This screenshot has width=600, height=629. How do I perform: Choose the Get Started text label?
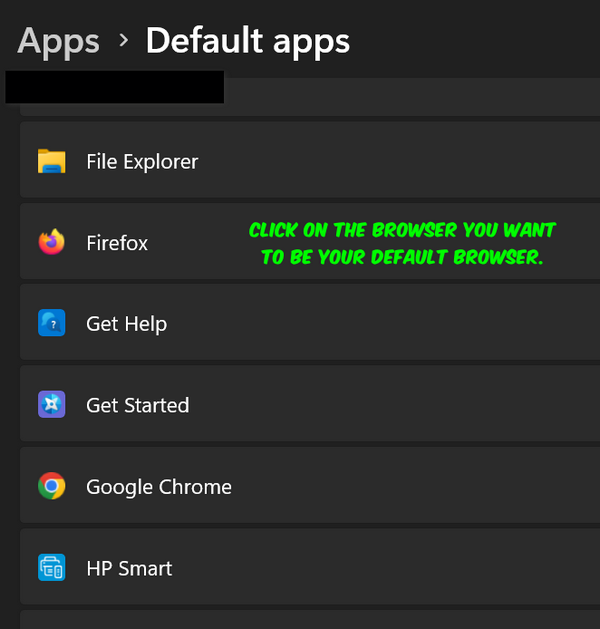click(138, 405)
